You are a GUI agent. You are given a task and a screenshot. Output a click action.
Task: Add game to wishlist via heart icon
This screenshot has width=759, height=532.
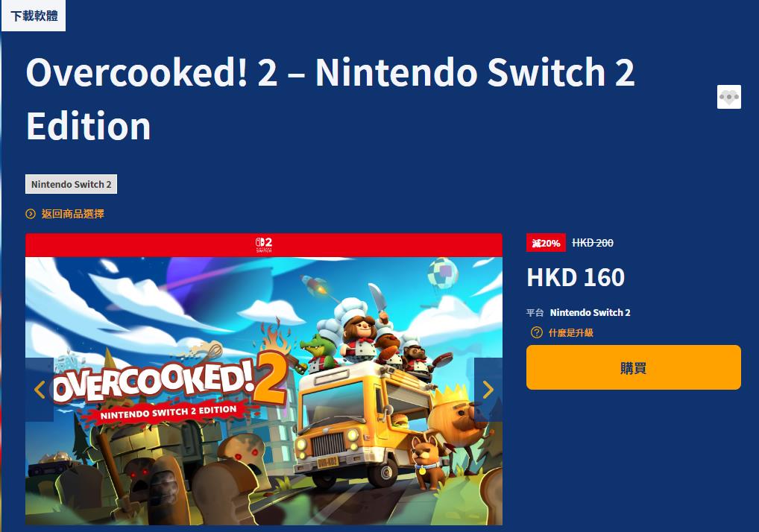[x=729, y=97]
